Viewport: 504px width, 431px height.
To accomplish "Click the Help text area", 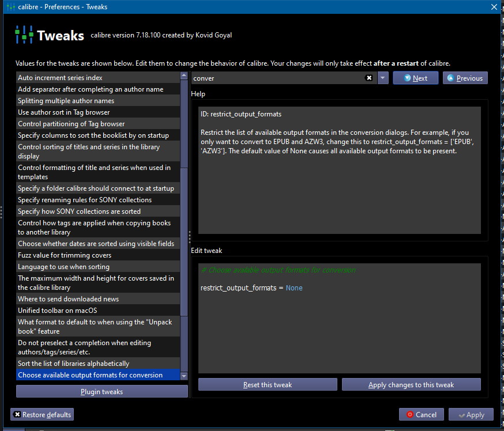I will [x=340, y=170].
